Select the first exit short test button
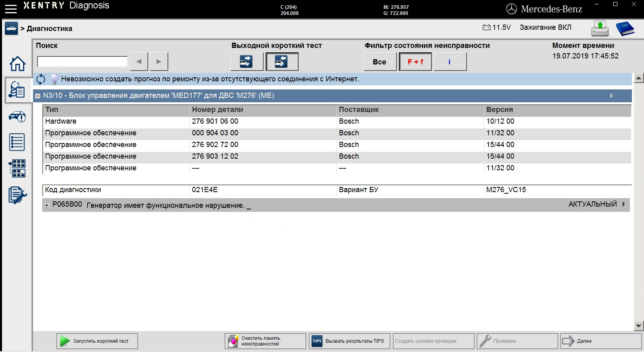The image size is (644, 352). [247, 62]
